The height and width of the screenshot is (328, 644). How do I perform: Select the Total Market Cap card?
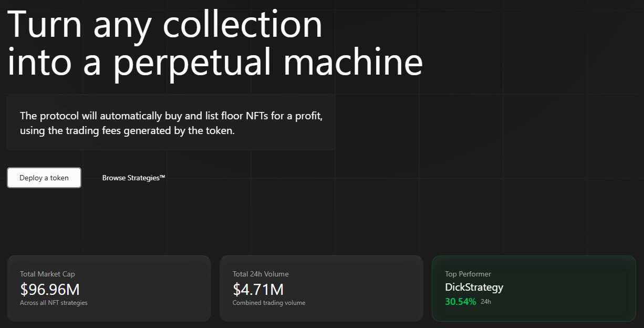(x=109, y=288)
